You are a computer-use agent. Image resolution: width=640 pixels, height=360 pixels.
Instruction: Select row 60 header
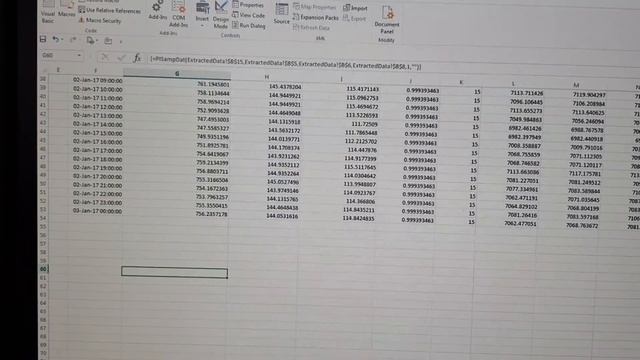[x=43, y=269]
